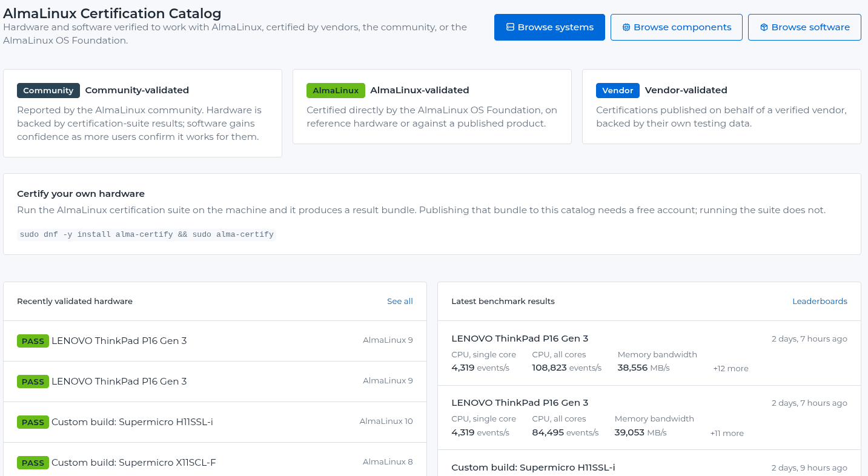Image resolution: width=868 pixels, height=476 pixels.
Task: Click the green AlmaLinux badge
Action: (336, 90)
